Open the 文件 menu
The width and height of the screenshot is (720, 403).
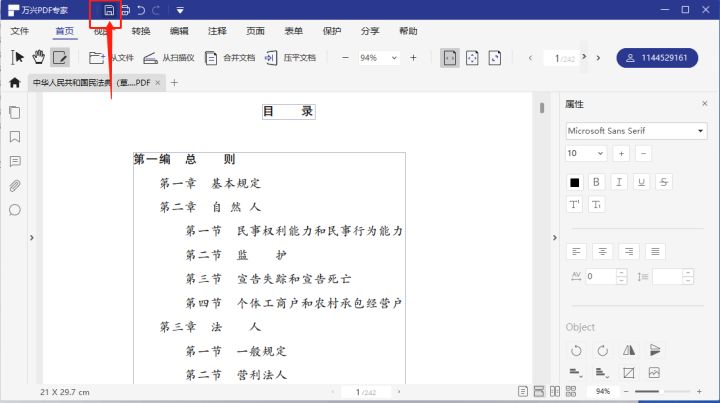pyautogui.click(x=20, y=31)
